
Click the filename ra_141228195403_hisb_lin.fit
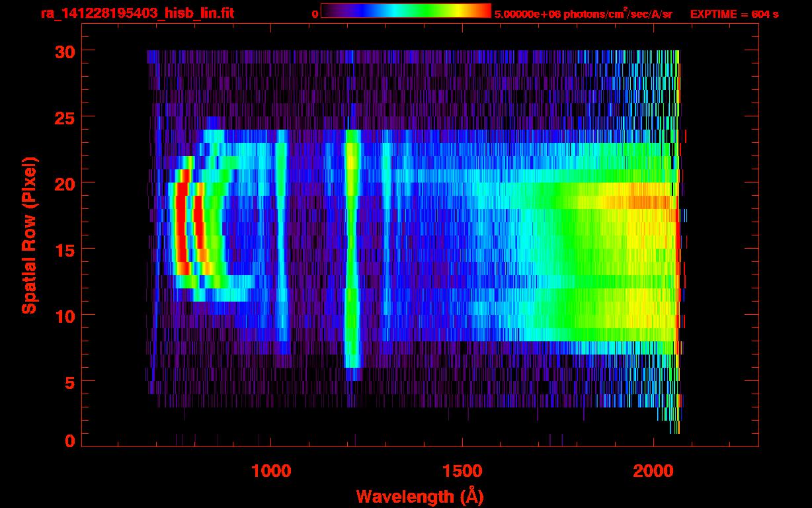(137, 13)
